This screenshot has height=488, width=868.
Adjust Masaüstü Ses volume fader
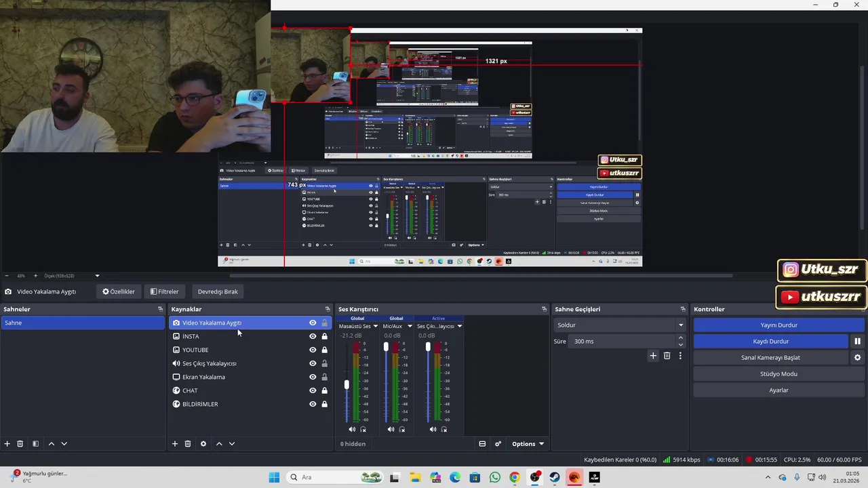pos(347,384)
